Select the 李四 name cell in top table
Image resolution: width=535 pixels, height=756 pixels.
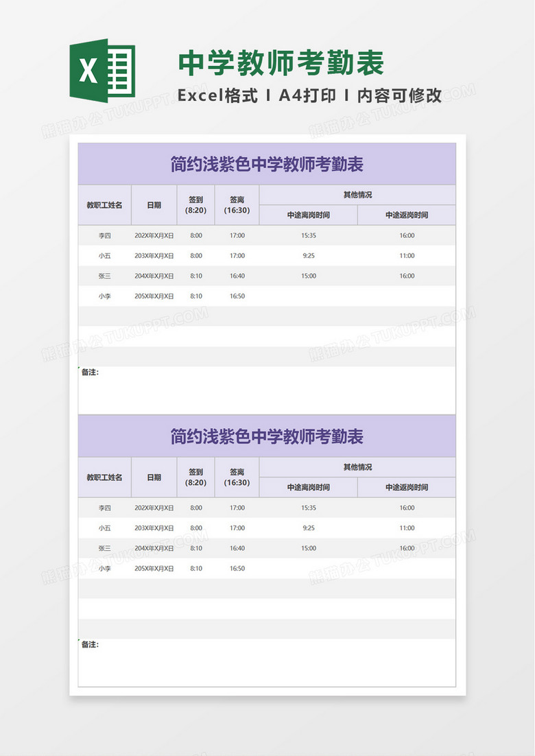pyautogui.click(x=104, y=235)
